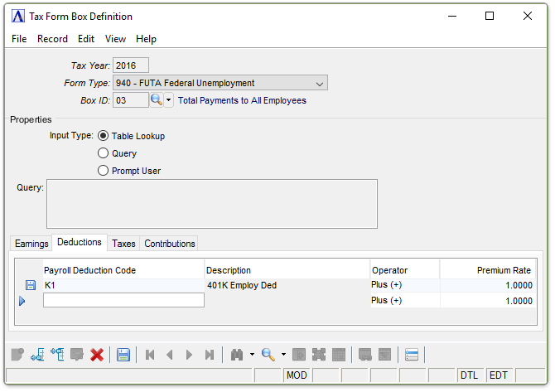Screen dimensions: 555x392
Task: Click the Description column header
Action: [287, 270]
